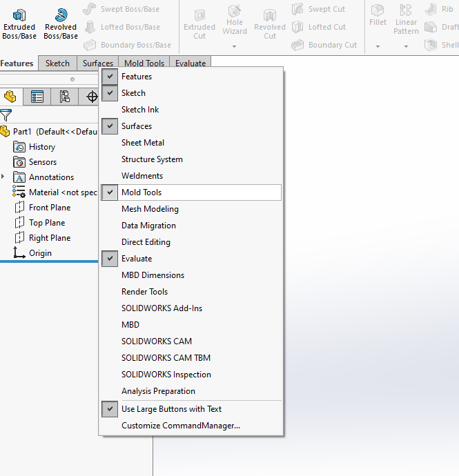
Task: Enable the SOLIDWORKS Add-Ins tab
Action: pos(191,308)
